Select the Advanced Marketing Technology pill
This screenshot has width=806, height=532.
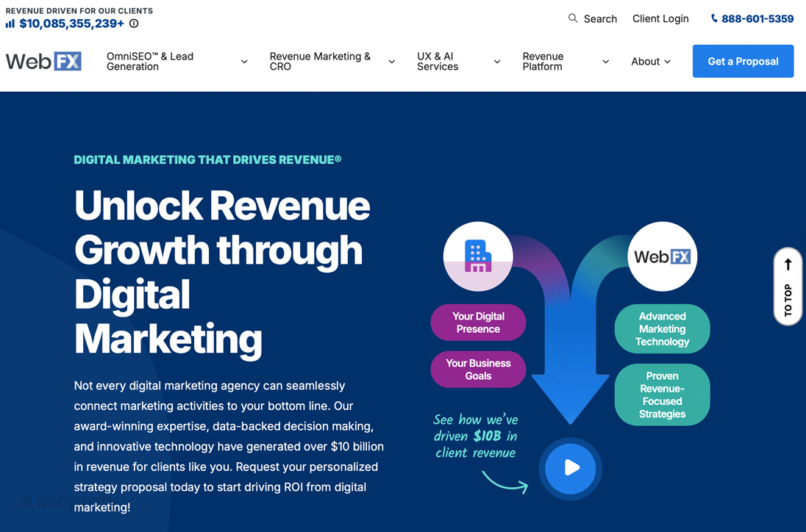[x=662, y=328]
